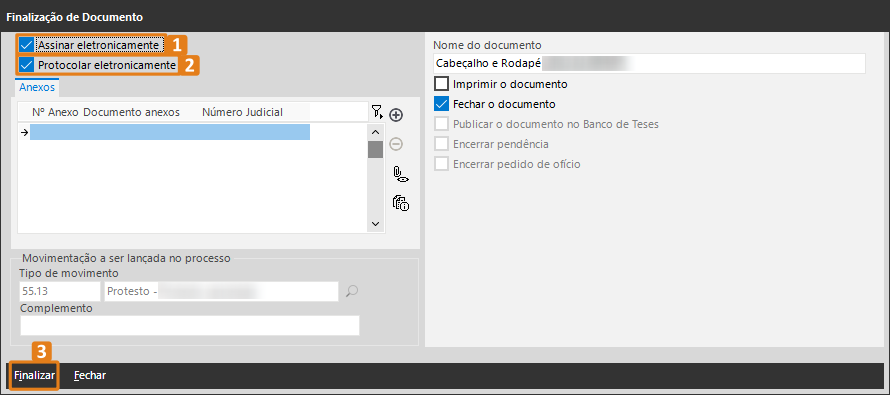Toggle Encerrar pedido de ofício checkbox
This screenshot has width=890, height=395.
(441, 164)
